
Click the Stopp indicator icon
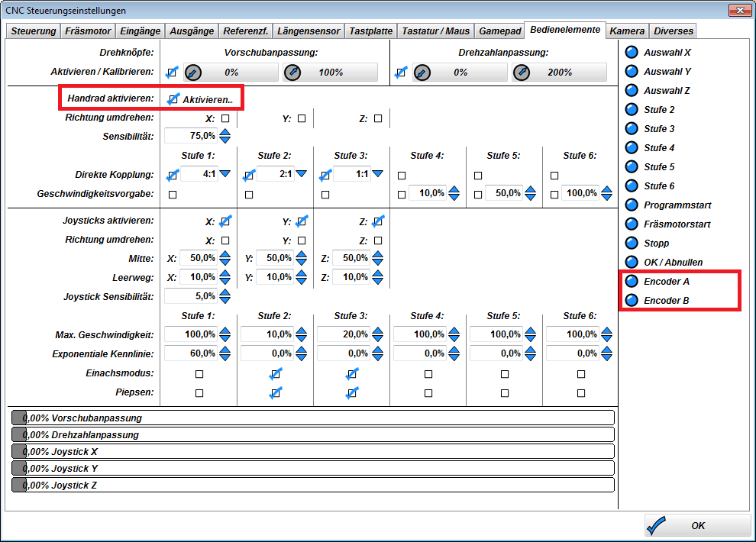tap(632, 244)
